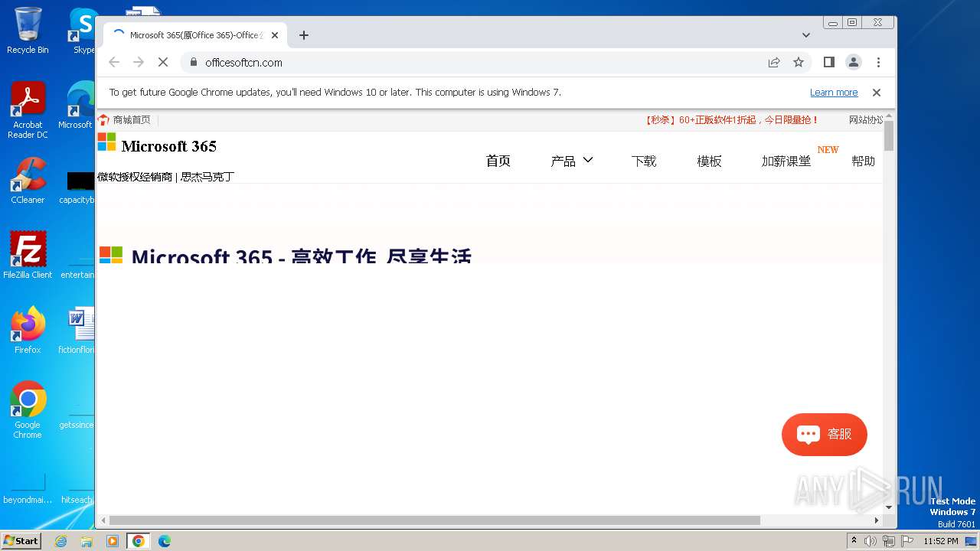This screenshot has width=980, height=551.
Task: Open the tab search chevron
Action: coord(806,35)
